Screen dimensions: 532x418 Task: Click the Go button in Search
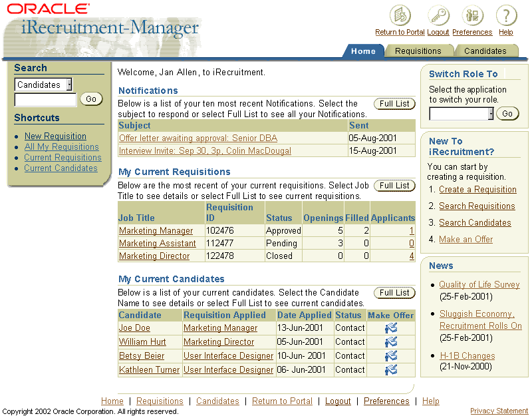(91, 99)
